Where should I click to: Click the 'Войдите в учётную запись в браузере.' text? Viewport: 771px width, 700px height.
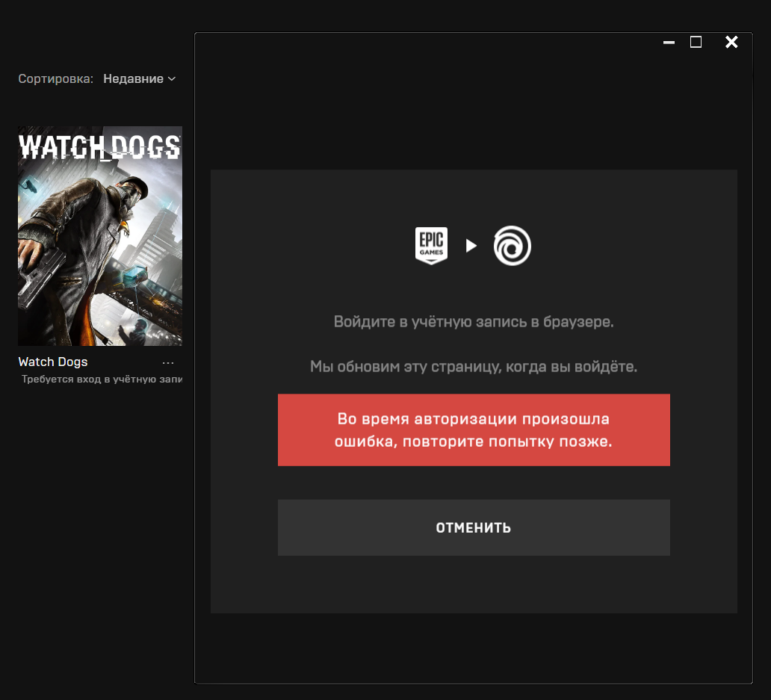[x=474, y=321]
